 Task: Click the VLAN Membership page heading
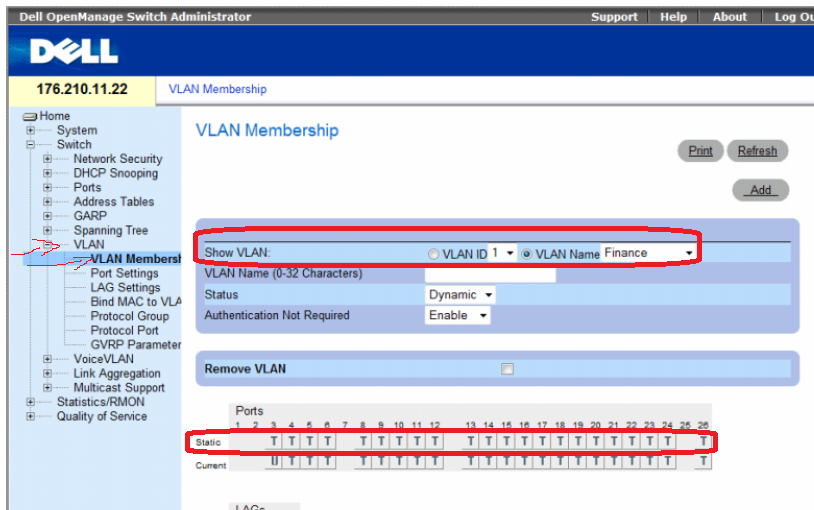(x=267, y=130)
